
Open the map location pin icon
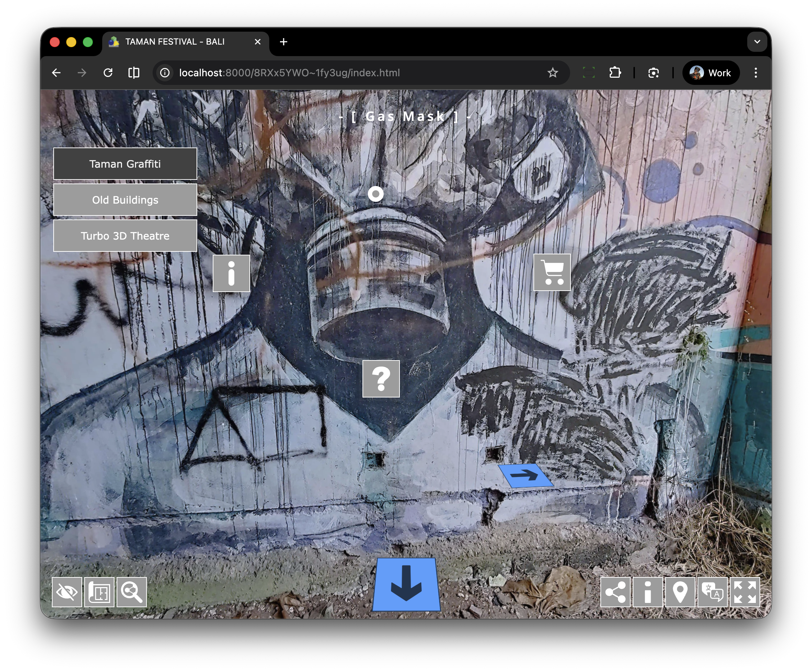680,592
